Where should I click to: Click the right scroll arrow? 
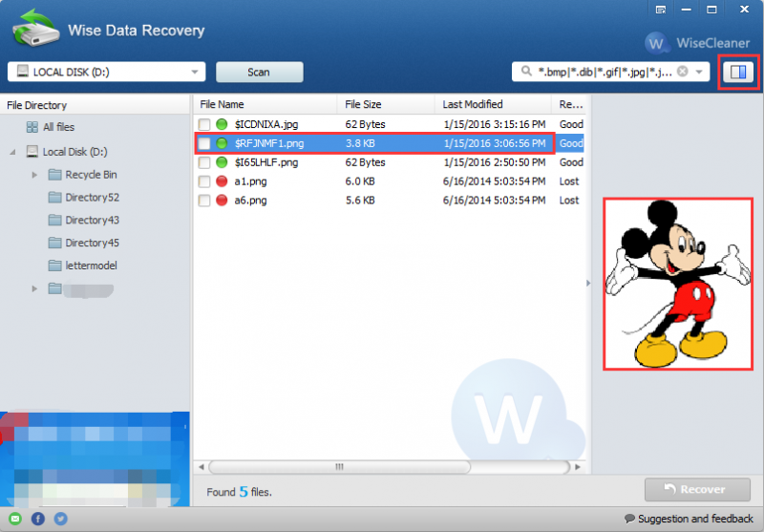click(578, 467)
